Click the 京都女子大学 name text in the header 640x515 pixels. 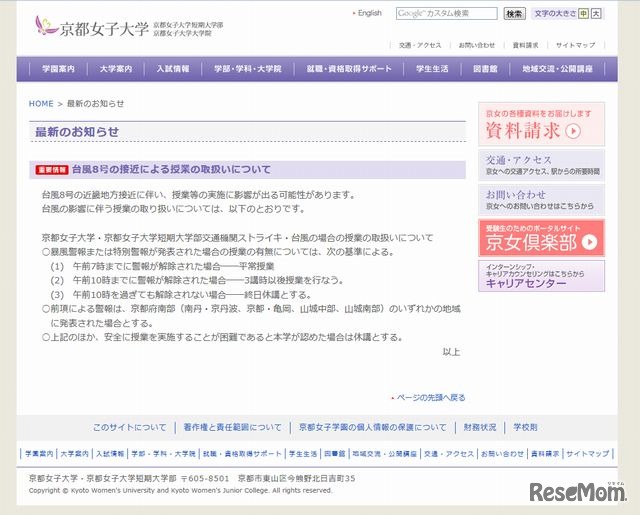point(104,29)
